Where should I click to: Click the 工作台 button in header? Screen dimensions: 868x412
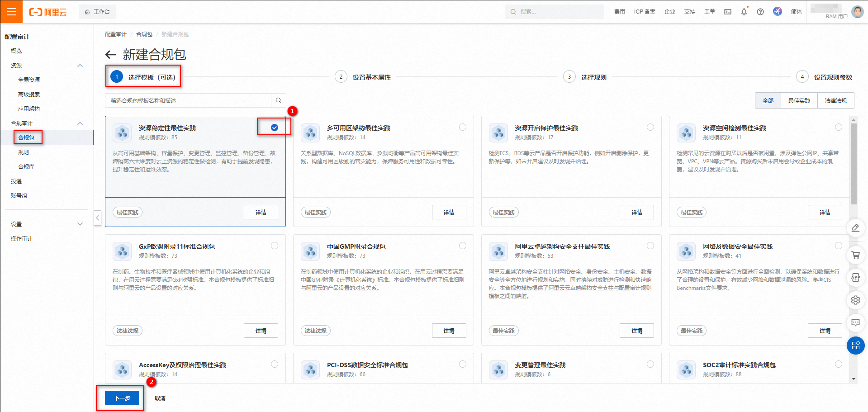coord(97,12)
